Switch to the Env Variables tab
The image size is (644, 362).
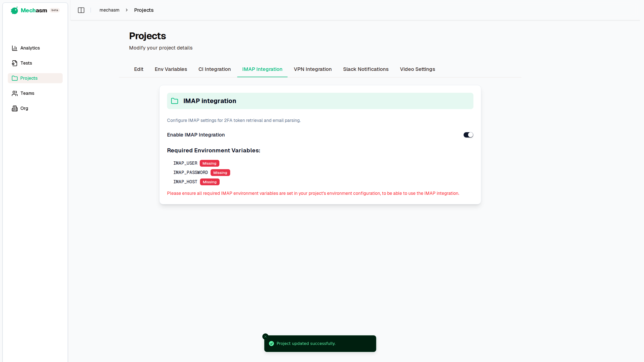(171, 69)
